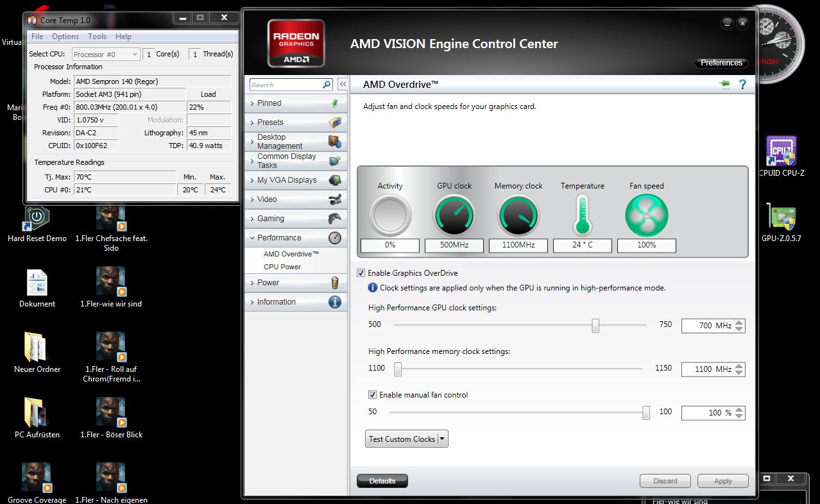
Task: Expand the Pinned section
Action: [252, 103]
